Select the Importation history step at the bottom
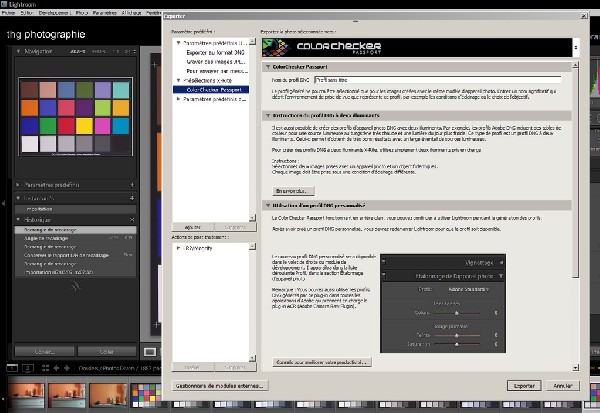This screenshot has width=600, height=413. (x=75, y=272)
